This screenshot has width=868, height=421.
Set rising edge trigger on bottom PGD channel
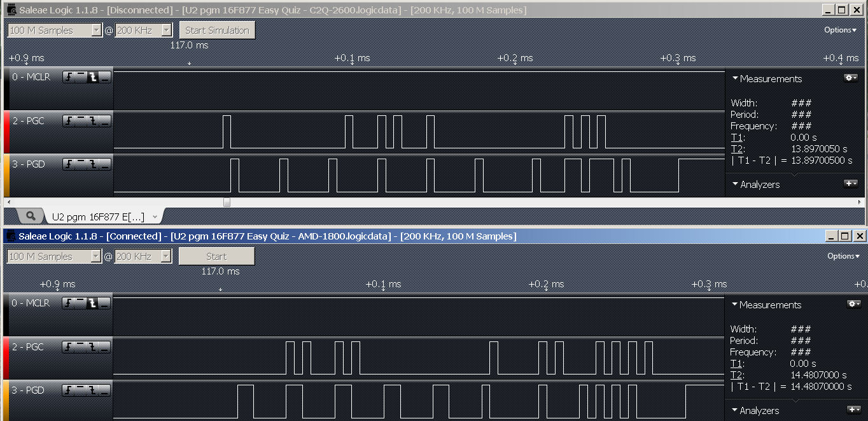[69, 390]
